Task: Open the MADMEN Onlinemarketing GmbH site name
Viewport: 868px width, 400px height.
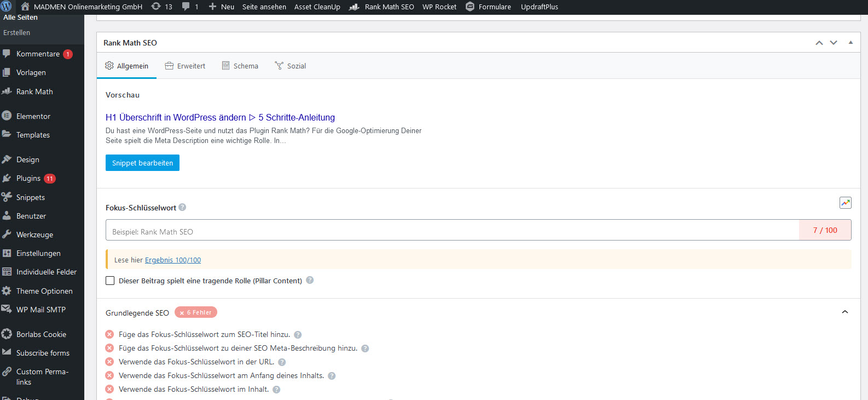Action: pos(88,7)
